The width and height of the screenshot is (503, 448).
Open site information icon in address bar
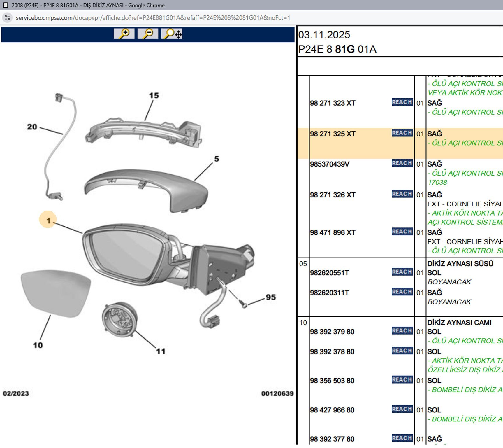coord(8,18)
